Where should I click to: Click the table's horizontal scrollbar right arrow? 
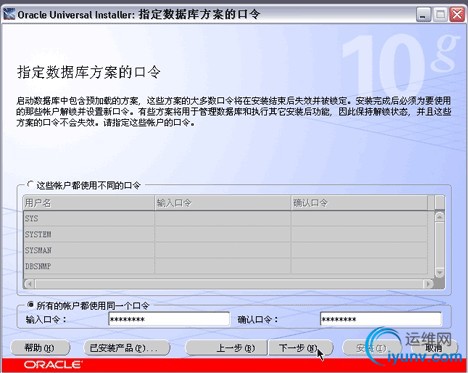click(428, 284)
